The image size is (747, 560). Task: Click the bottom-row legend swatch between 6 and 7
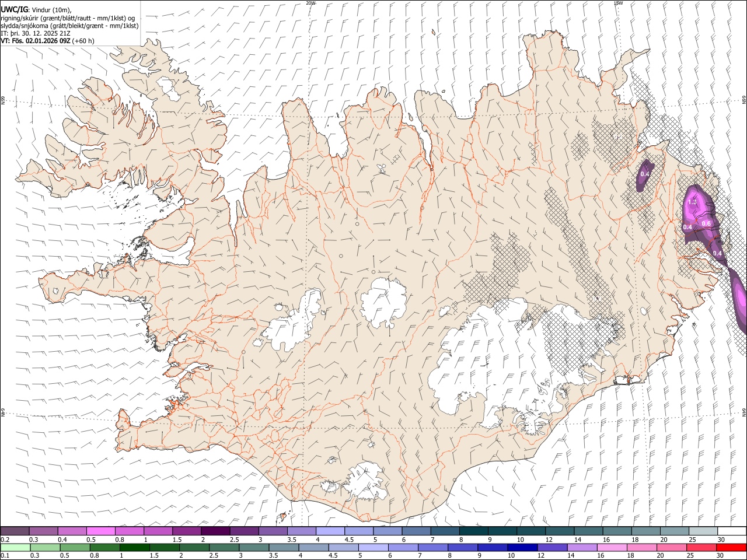coord(403,547)
